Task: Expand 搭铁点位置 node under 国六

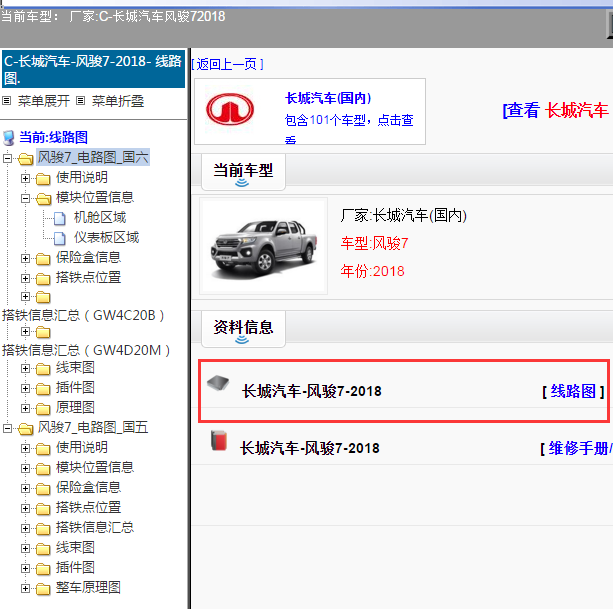Action: pos(25,278)
